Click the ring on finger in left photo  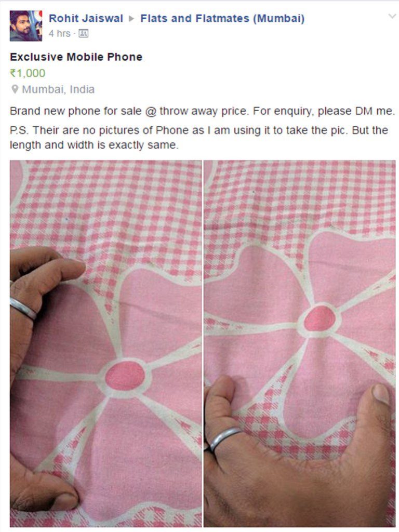(23, 308)
